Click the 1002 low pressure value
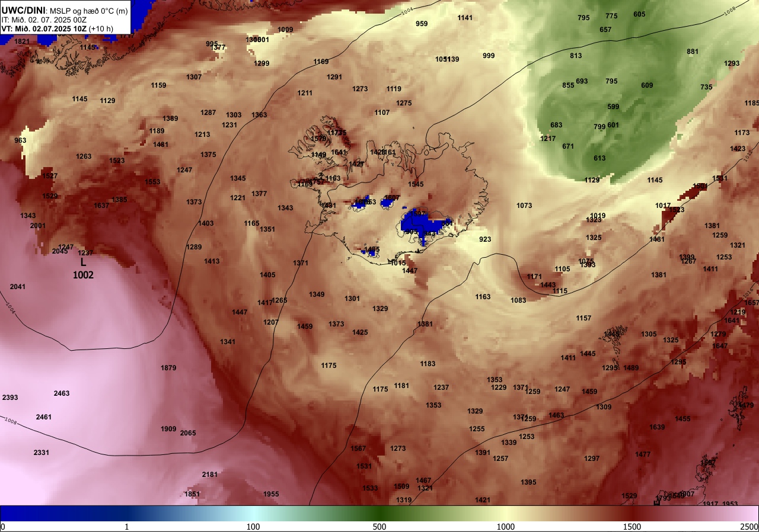 click(83, 275)
